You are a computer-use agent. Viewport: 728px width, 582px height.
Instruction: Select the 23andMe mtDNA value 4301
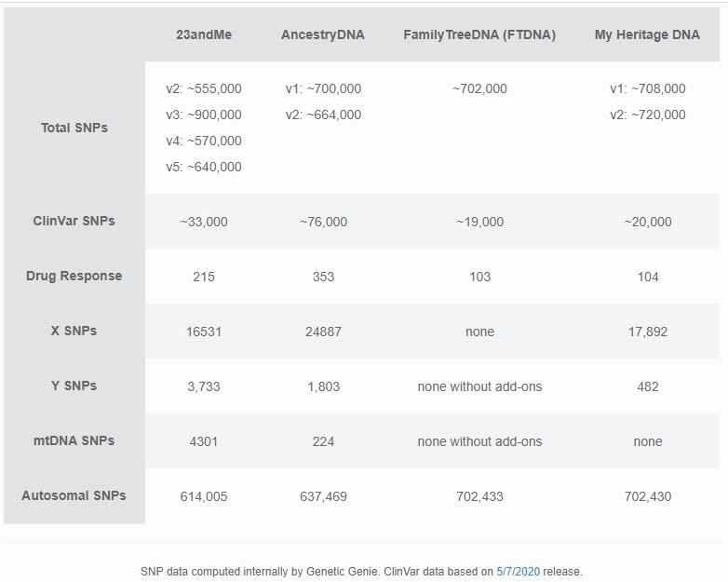point(204,441)
